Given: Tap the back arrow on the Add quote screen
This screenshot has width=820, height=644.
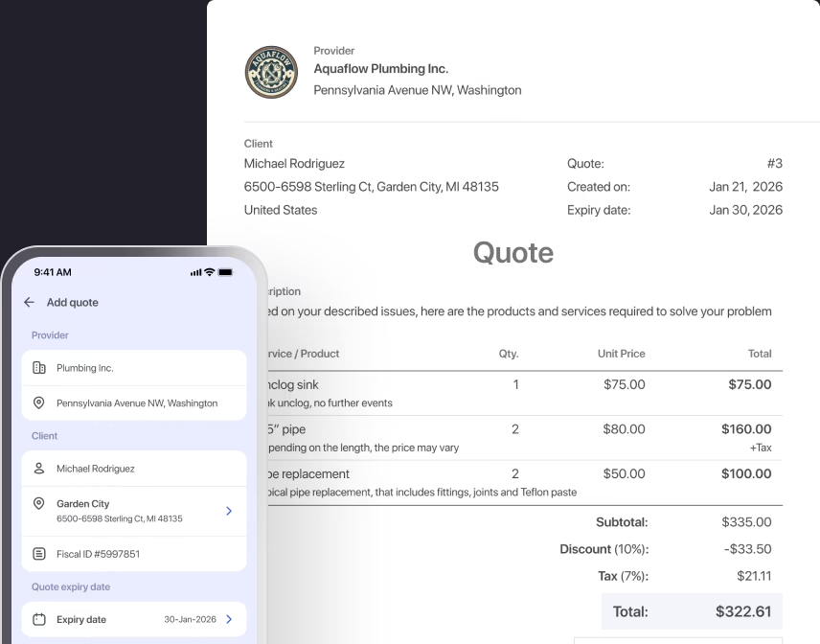Looking at the screenshot, I should tap(29, 302).
